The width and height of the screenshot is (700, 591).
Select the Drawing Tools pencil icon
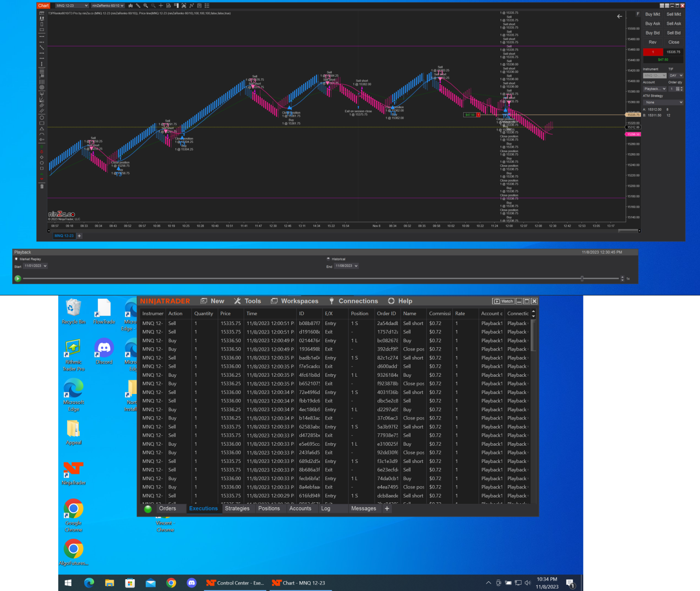coord(138,6)
